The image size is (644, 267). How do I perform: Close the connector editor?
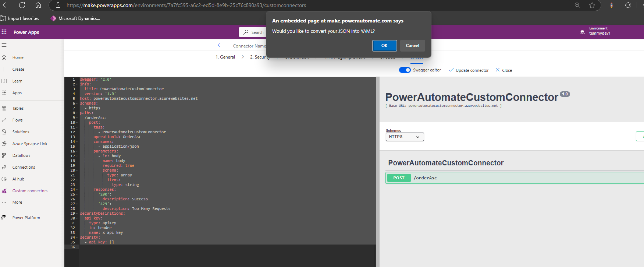click(504, 70)
